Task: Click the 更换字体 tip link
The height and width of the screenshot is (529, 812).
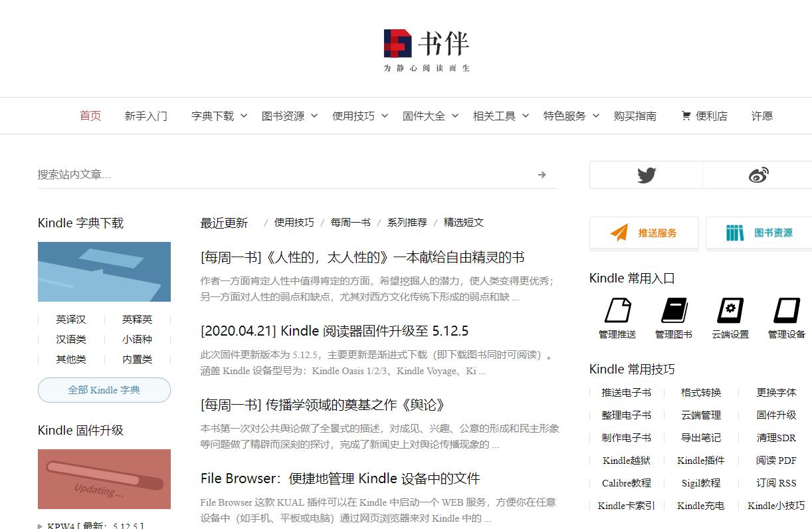Action: pyautogui.click(x=776, y=393)
